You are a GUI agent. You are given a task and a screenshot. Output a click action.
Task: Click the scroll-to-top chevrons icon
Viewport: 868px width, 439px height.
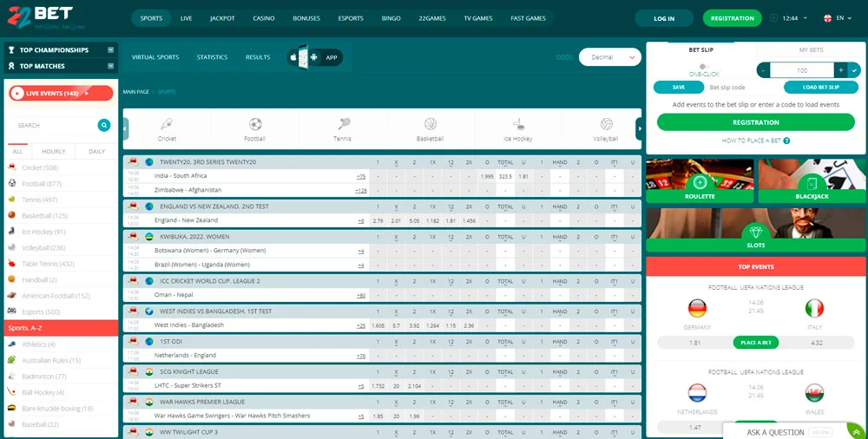tap(857, 432)
